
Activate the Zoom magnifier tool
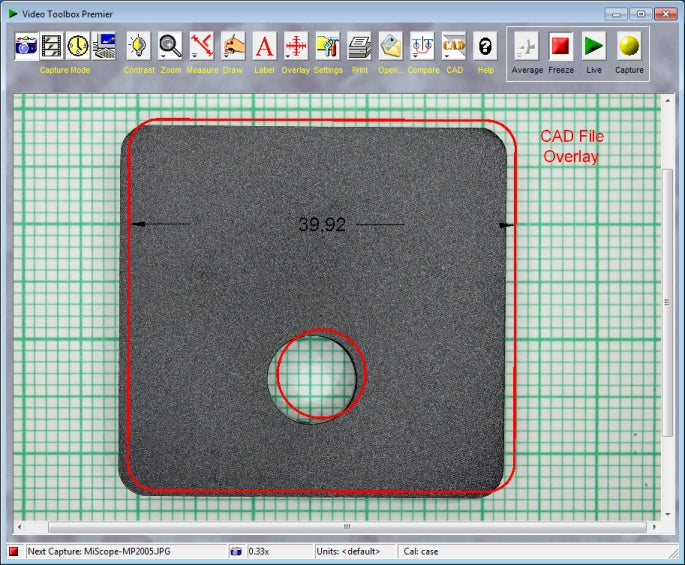coord(170,46)
